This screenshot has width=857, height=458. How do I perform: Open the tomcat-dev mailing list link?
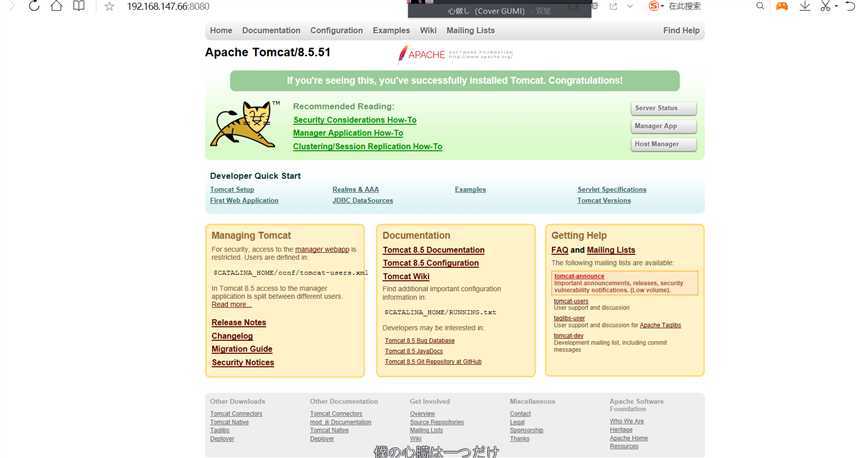[x=568, y=336]
